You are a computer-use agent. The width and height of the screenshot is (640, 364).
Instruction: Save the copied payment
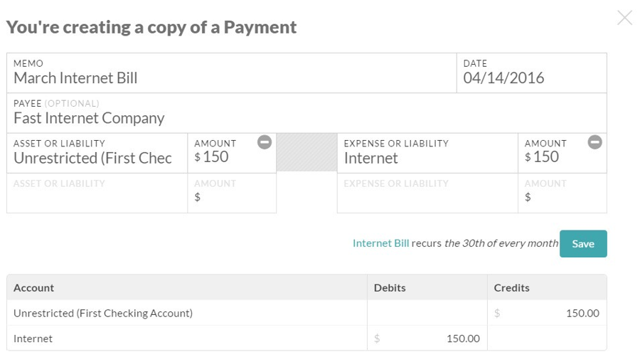(x=583, y=244)
